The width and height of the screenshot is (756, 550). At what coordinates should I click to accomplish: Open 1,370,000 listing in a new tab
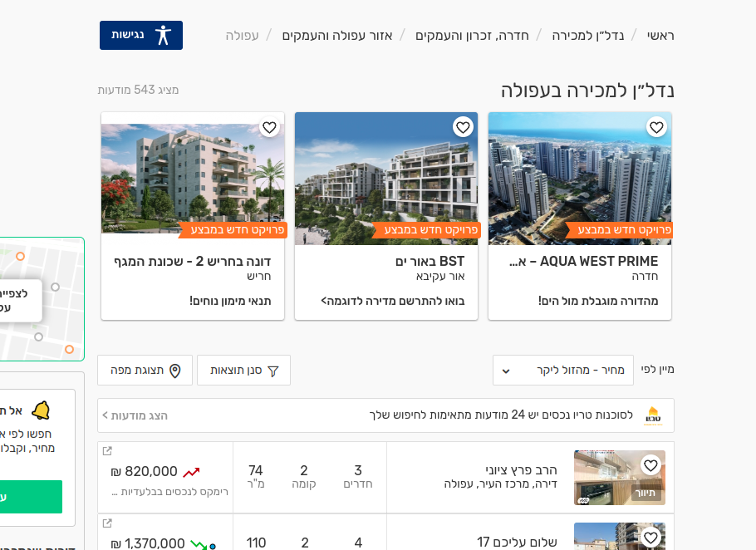[107, 523]
